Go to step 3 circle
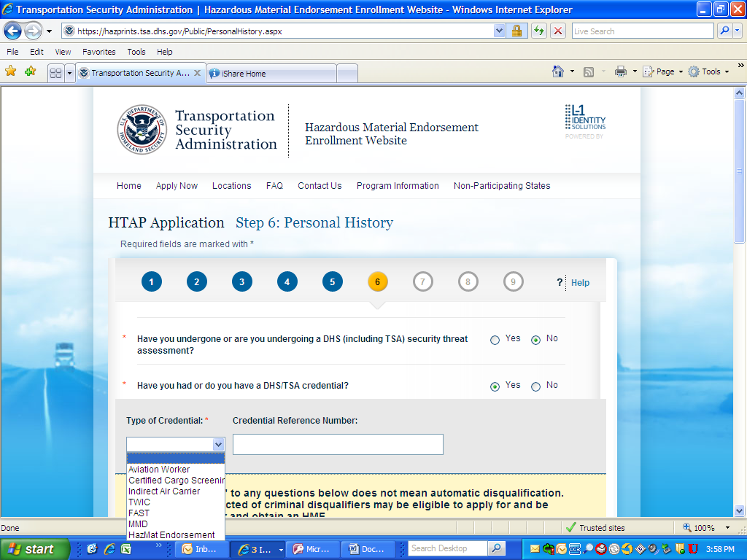The image size is (747, 560). tap(242, 282)
